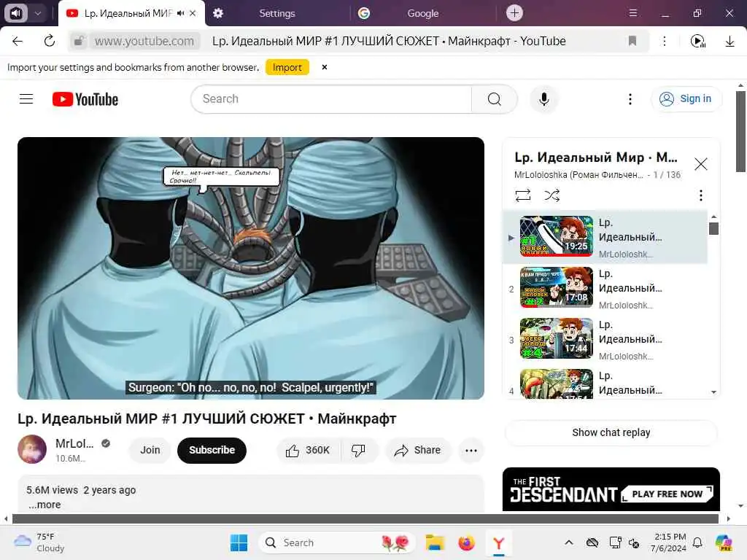The width and height of the screenshot is (747, 560).
Task: Click the search magnifier button
Action: click(x=494, y=99)
